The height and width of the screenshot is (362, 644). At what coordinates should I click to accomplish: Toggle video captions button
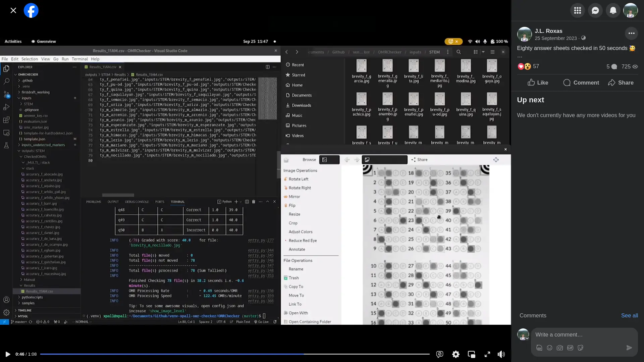(x=440, y=354)
